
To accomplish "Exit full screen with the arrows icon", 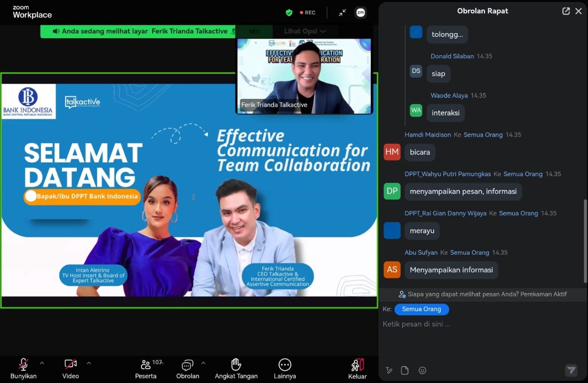I will [342, 13].
